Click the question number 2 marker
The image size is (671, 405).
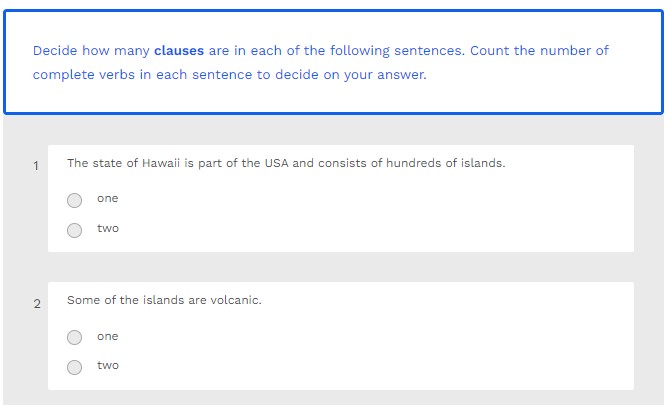(x=36, y=304)
